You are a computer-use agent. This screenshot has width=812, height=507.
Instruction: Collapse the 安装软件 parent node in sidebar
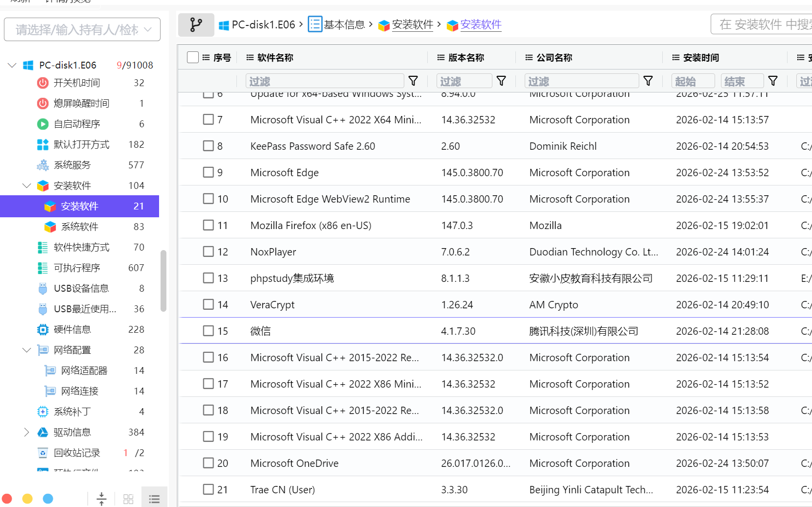pos(27,185)
